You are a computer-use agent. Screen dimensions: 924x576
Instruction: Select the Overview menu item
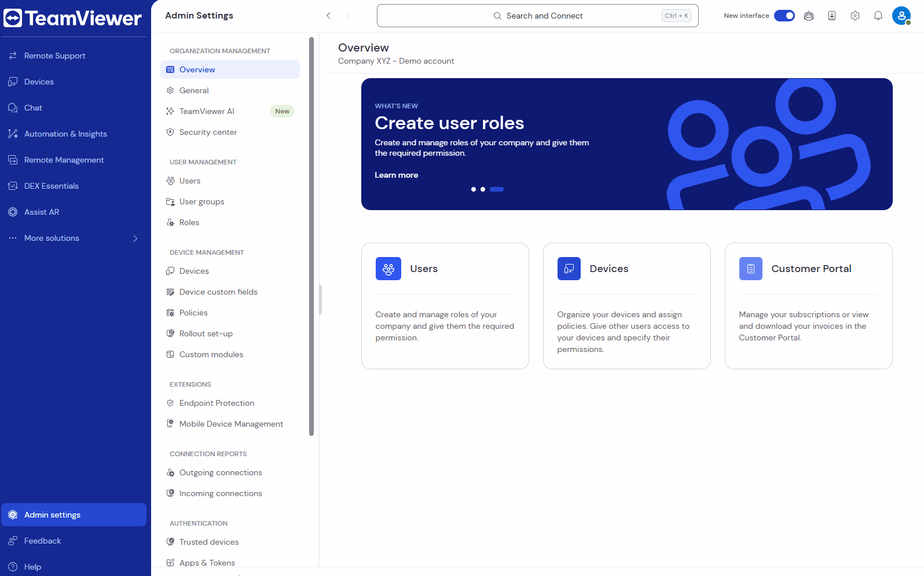(230, 69)
